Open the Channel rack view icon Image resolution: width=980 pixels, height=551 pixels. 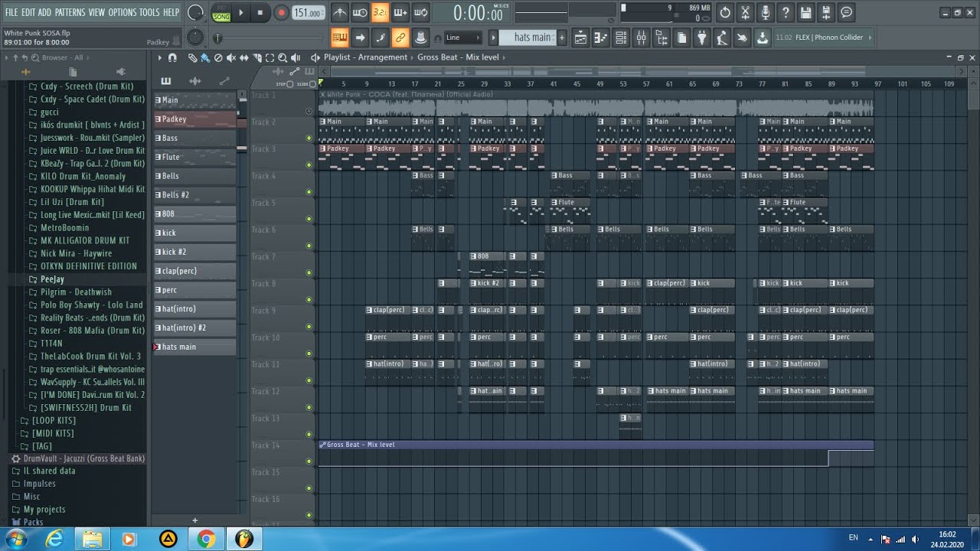621,37
